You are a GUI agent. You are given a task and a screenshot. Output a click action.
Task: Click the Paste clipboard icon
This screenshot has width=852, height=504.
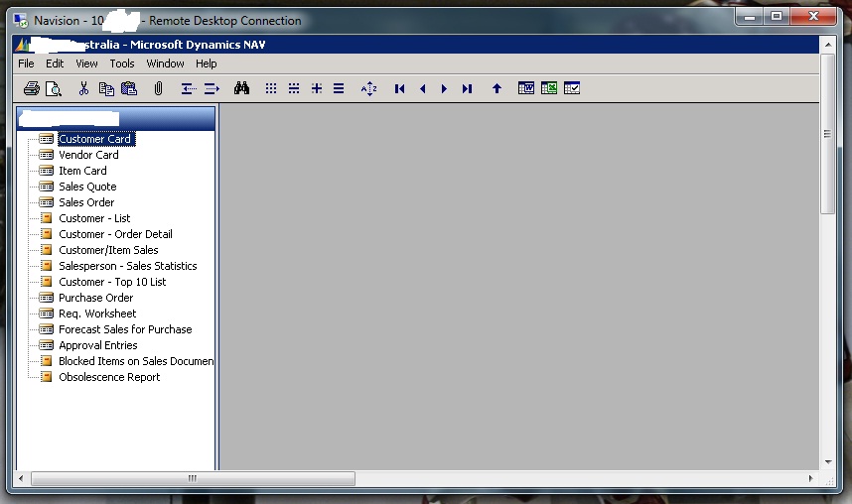(x=129, y=88)
